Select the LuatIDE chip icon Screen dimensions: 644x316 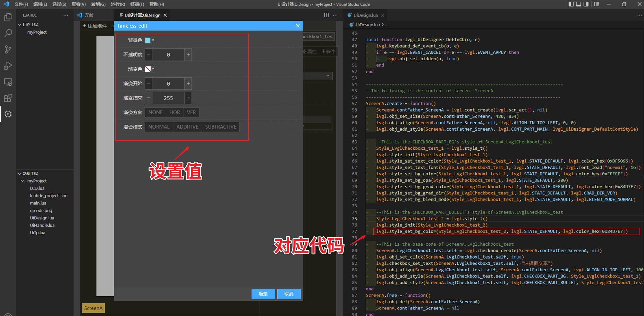tap(8, 114)
